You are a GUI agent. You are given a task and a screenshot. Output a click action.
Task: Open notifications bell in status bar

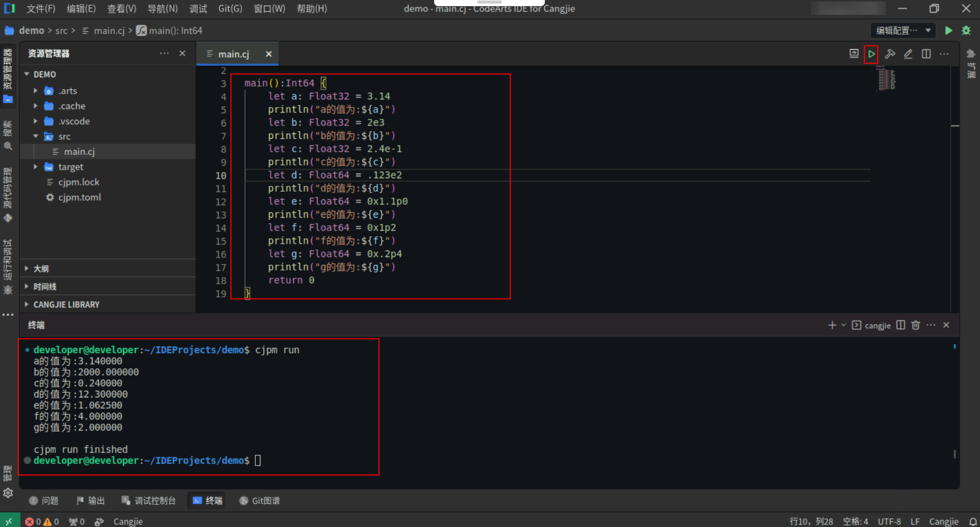pyautogui.click(x=972, y=521)
